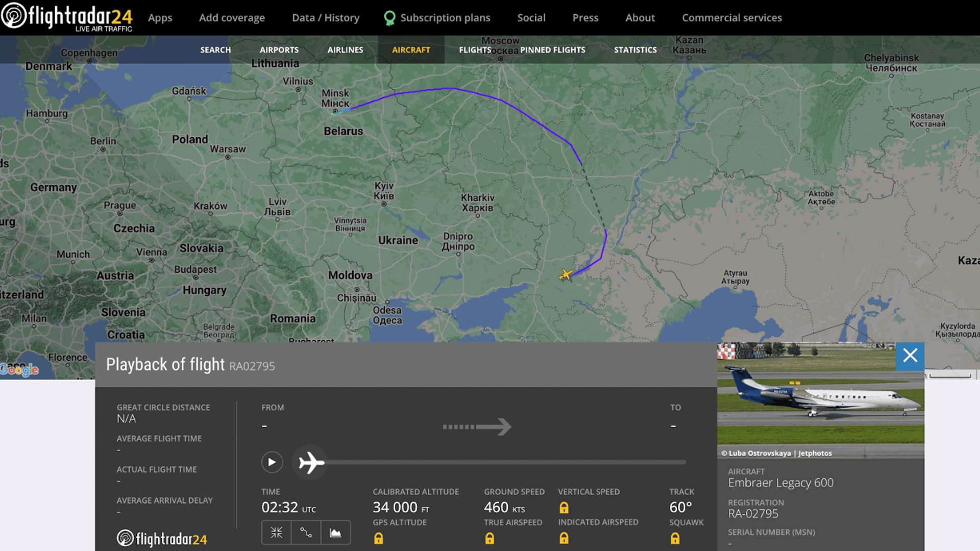The width and height of the screenshot is (980, 551).
Task: Click the lock icon under Squawk
Action: coord(675,538)
